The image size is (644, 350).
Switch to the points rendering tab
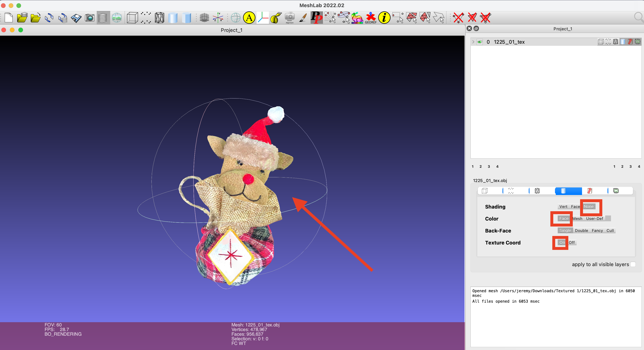pyautogui.click(x=511, y=191)
